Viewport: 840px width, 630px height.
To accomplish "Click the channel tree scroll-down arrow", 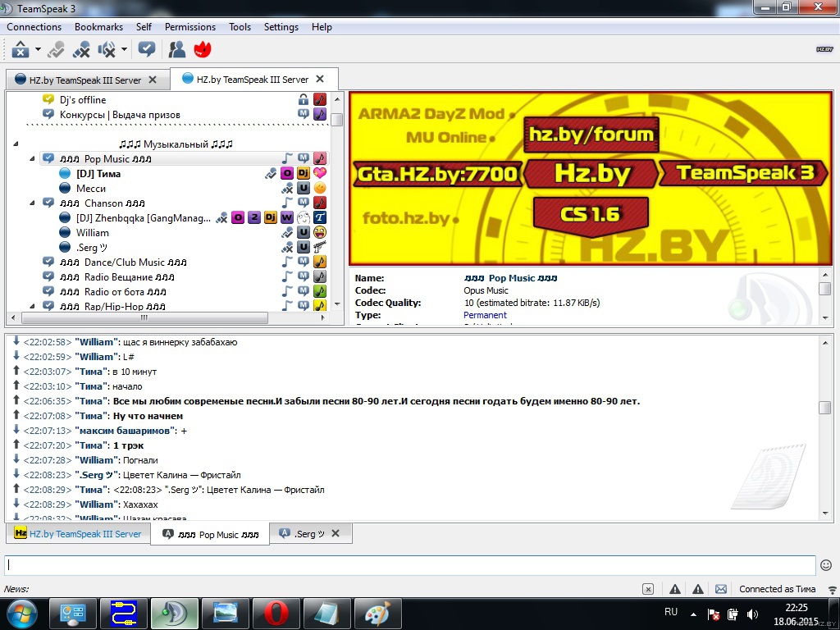I will click(337, 304).
